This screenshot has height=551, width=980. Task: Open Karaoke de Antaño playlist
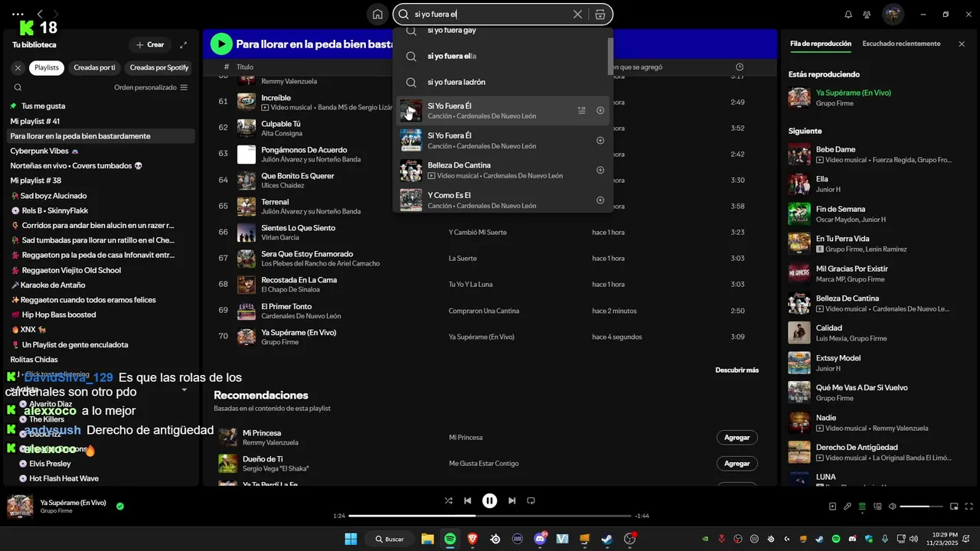click(x=102, y=285)
